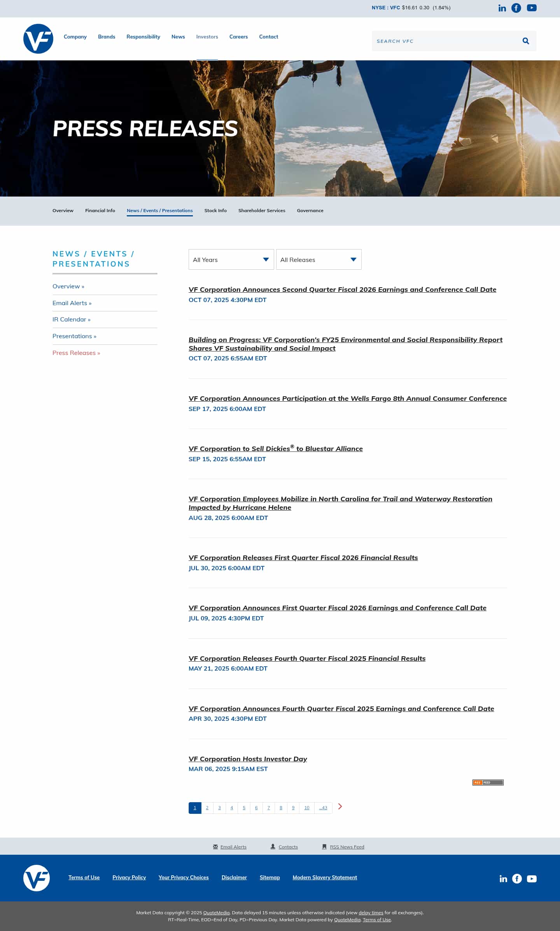Viewport: 560px width, 931px height.
Task: Open YouTube icon in the blue footer
Action: [532, 879]
